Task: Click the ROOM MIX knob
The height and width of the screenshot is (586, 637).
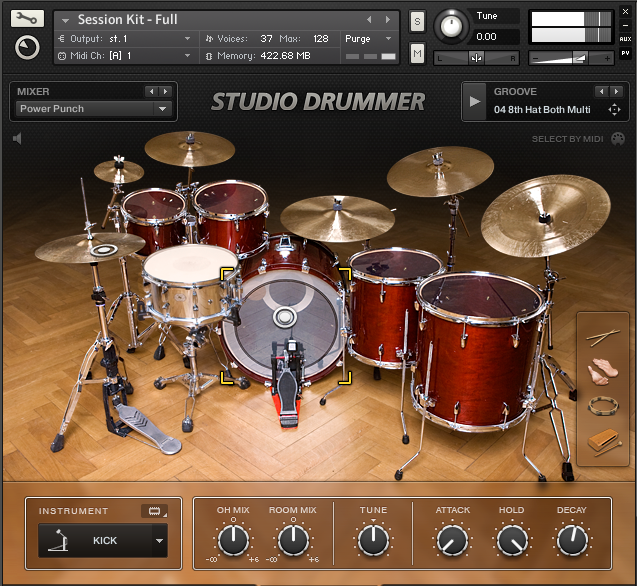Action: pos(293,540)
